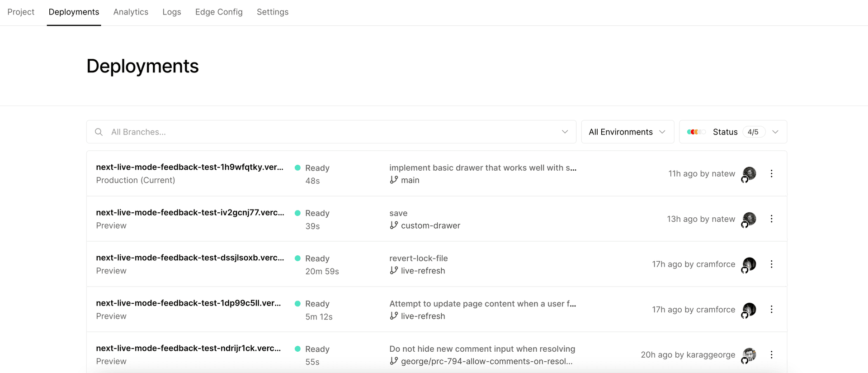The width and height of the screenshot is (868, 373).
Task: Switch to the Analytics tab
Action: coord(131,12)
